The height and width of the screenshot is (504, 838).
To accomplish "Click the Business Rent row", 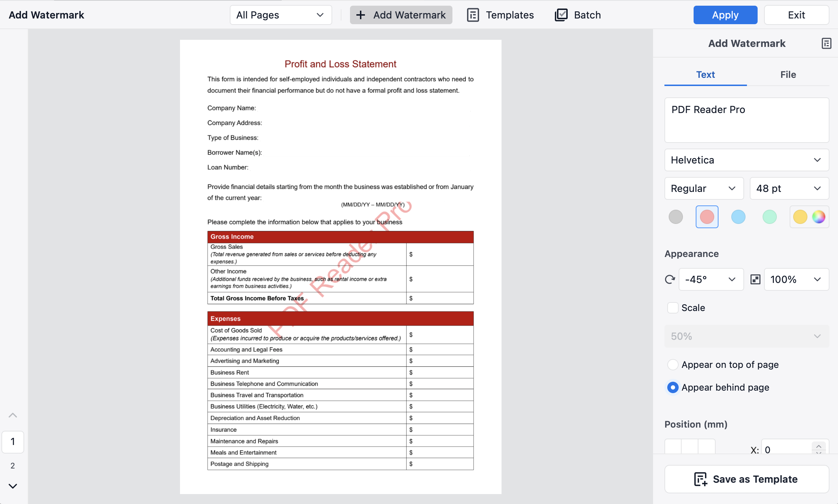I will click(x=340, y=372).
